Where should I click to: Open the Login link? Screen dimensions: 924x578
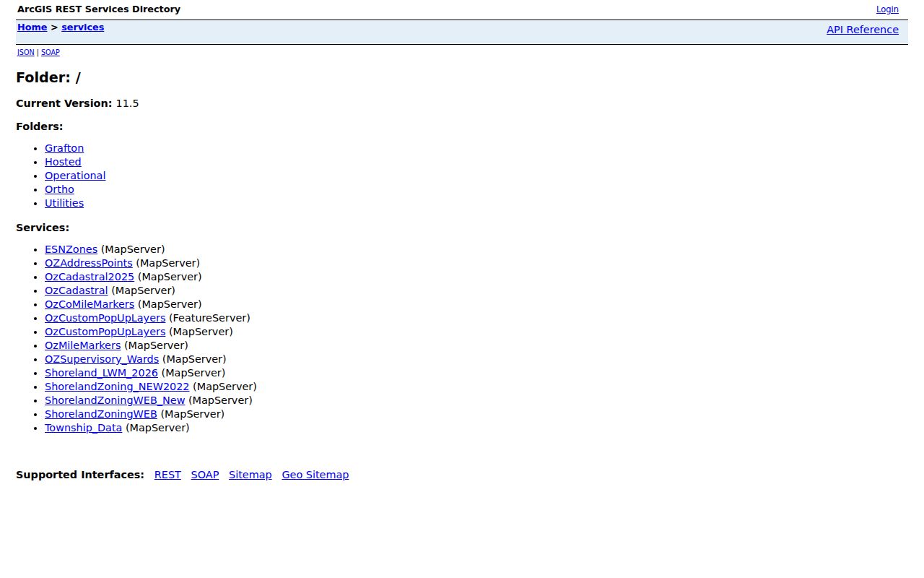887,9
